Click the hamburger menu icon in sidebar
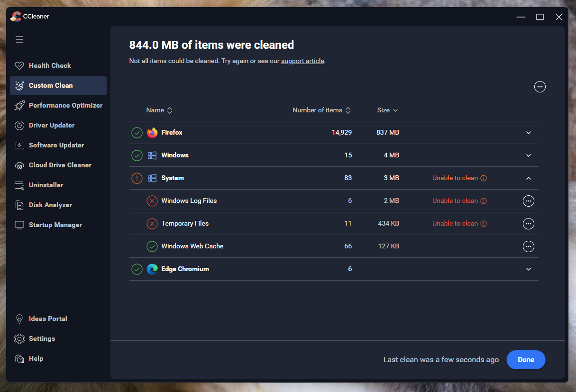The image size is (576, 392). pos(19,39)
